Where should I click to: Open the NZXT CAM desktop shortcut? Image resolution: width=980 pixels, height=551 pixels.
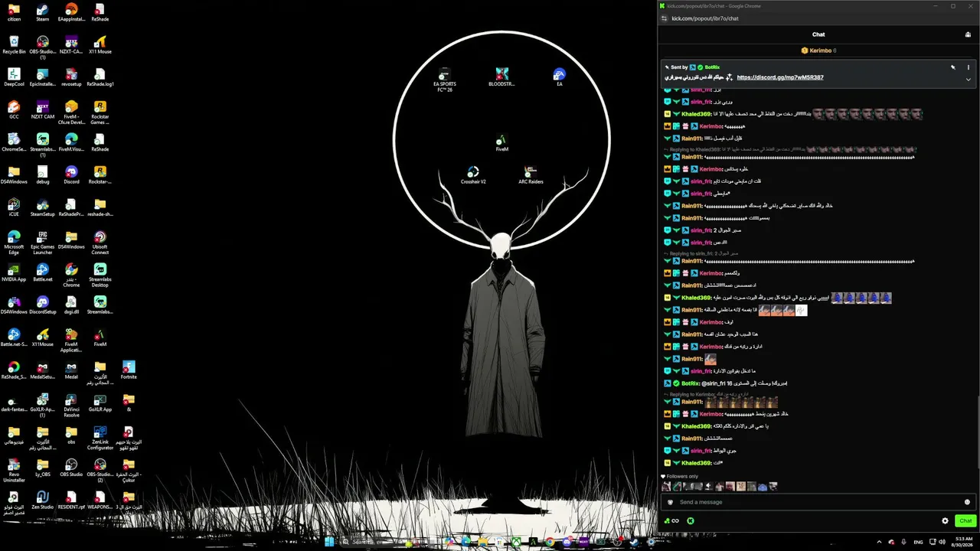click(x=42, y=110)
